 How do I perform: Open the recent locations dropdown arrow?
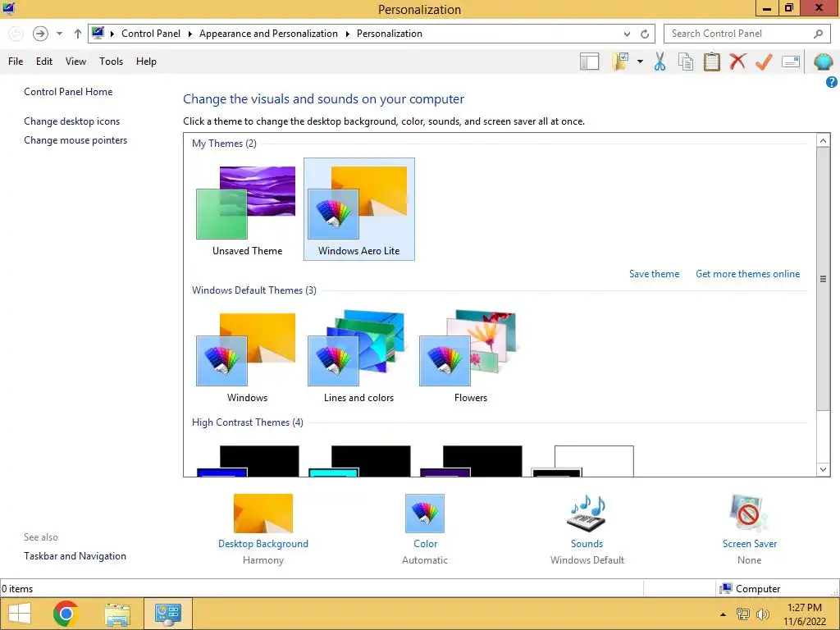[x=59, y=34]
